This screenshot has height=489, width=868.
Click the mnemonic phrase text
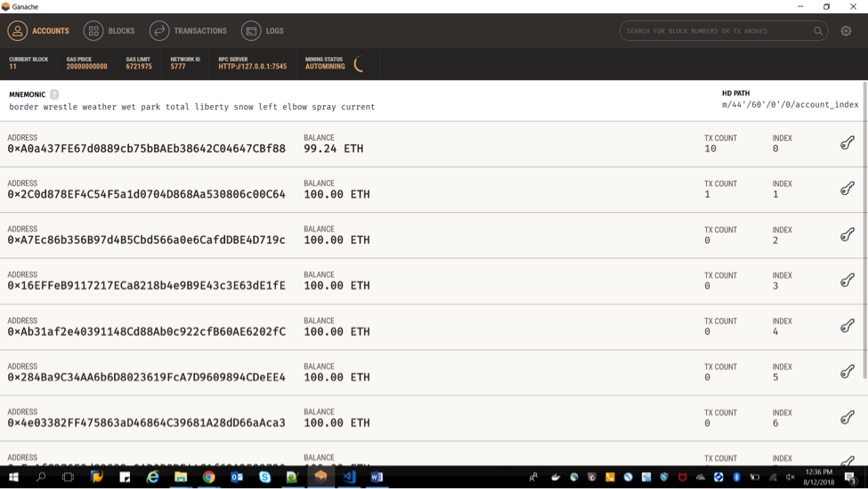coord(191,107)
